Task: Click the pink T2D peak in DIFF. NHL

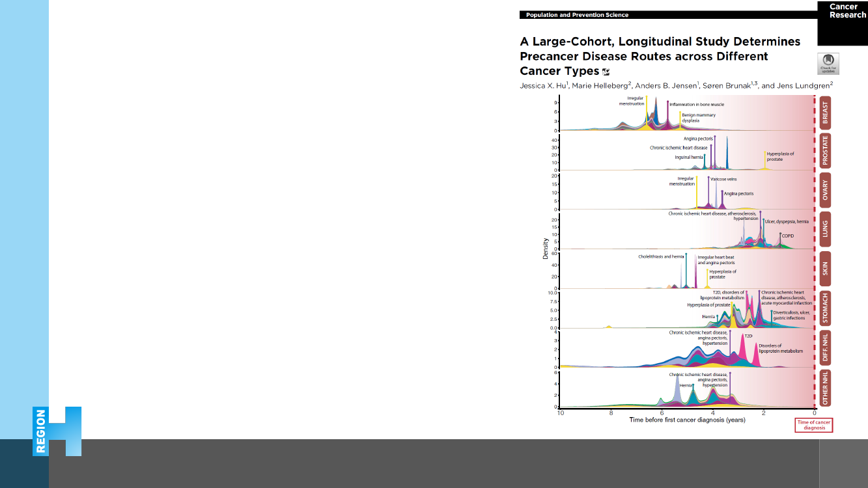Action: pos(742,351)
